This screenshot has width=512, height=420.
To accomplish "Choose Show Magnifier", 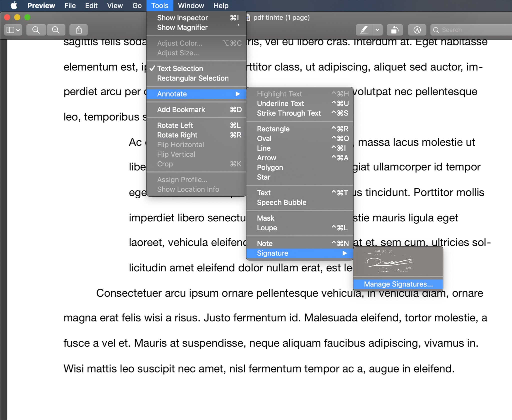I will tap(196, 28).
